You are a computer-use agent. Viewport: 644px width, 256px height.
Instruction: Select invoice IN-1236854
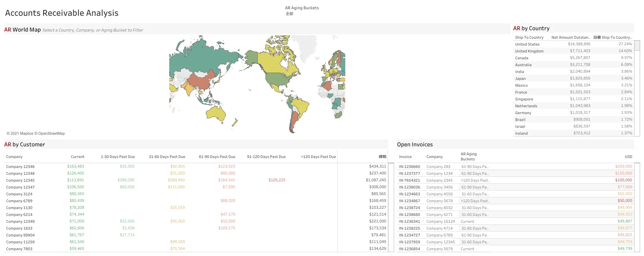point(409,249)
